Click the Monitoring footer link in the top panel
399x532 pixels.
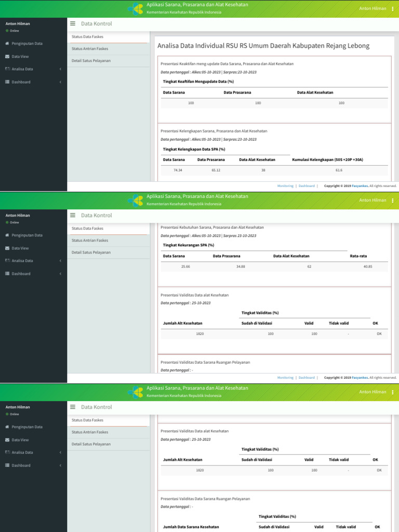(285, 185)
